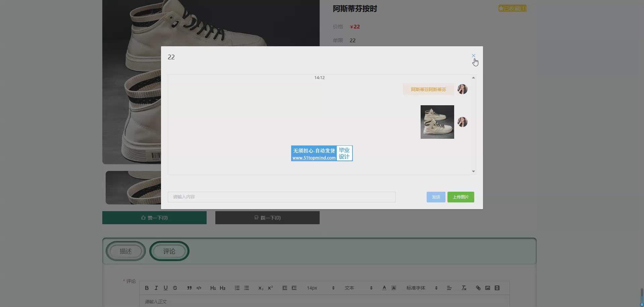Toggle underline formatting in the comment editor
The height and width of the screenshot is (307, 644).
coord(165,288)
